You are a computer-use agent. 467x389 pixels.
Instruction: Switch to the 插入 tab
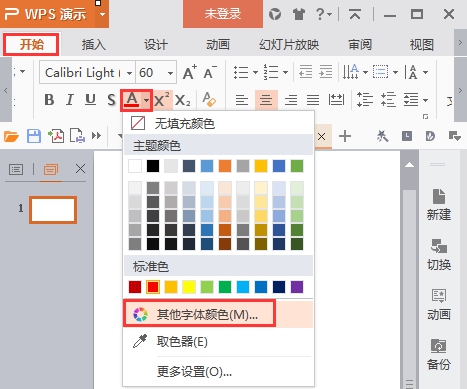[94, 44]
